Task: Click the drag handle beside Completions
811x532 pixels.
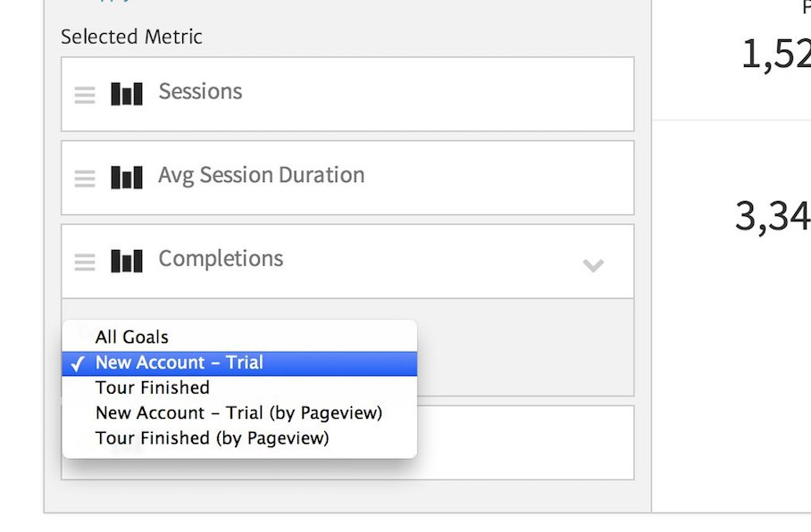Action: (x=84, y=262)
